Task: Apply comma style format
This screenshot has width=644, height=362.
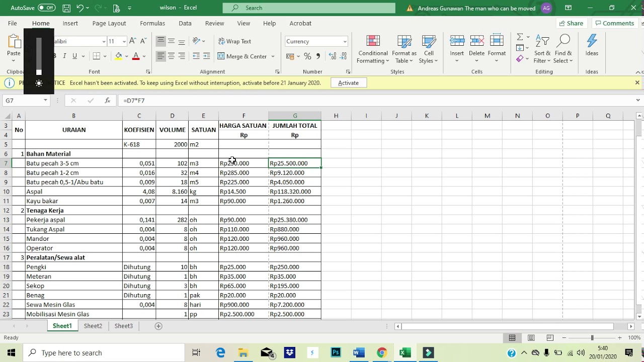Action: tap(318, 56)
